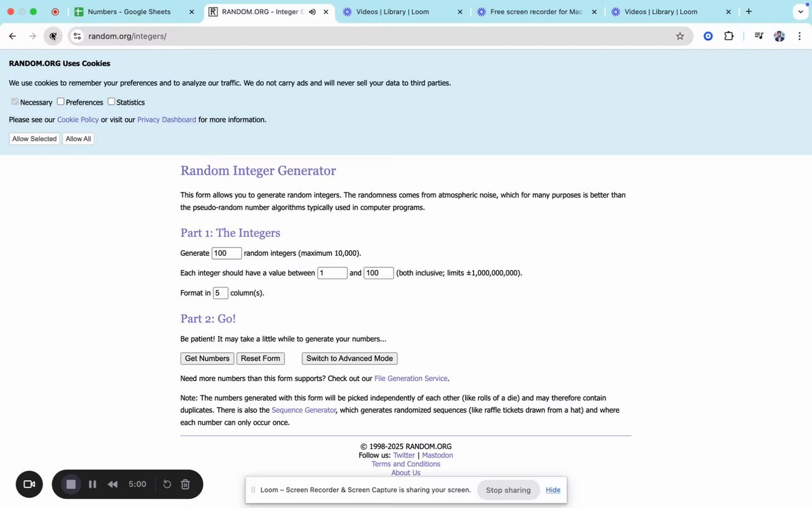812x508 pixels.
Task: Click Stop sharing in Loom banner
Action: click(508, 490)
